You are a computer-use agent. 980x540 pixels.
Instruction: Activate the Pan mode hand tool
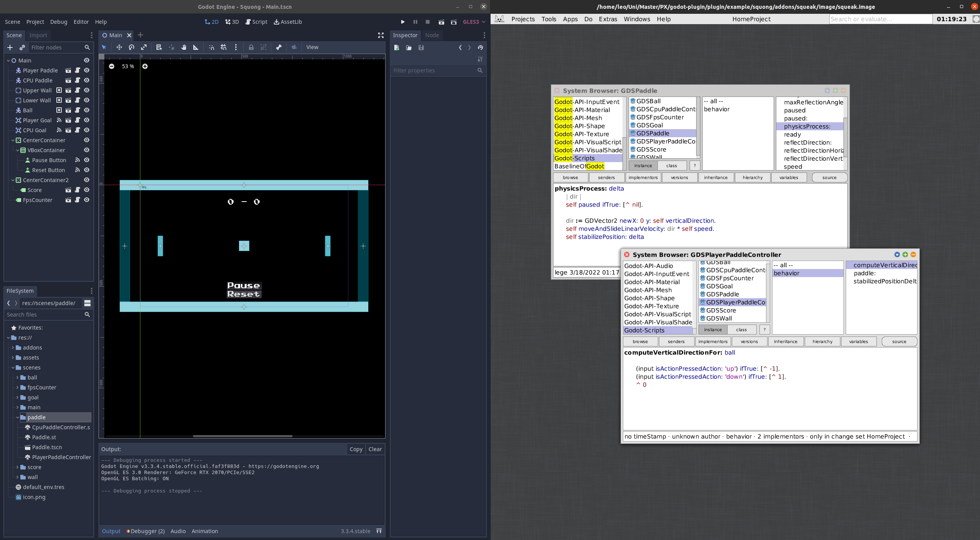(184, 47)
